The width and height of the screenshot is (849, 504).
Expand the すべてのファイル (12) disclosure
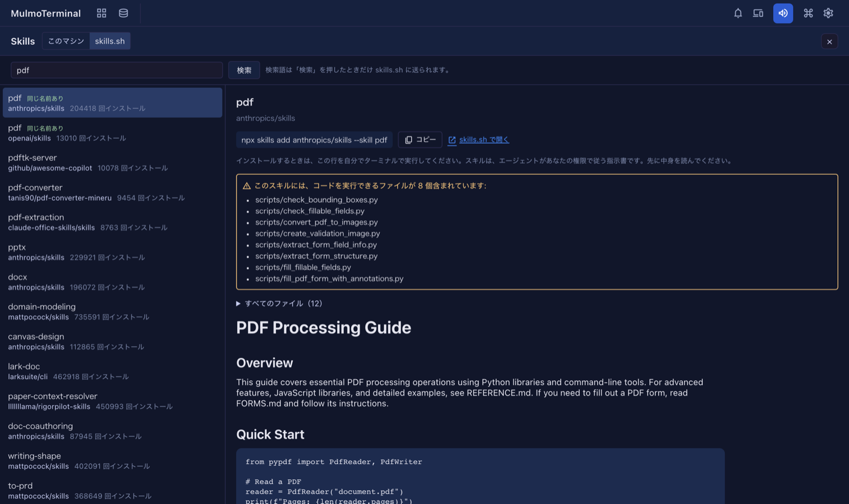coord(280,303)
